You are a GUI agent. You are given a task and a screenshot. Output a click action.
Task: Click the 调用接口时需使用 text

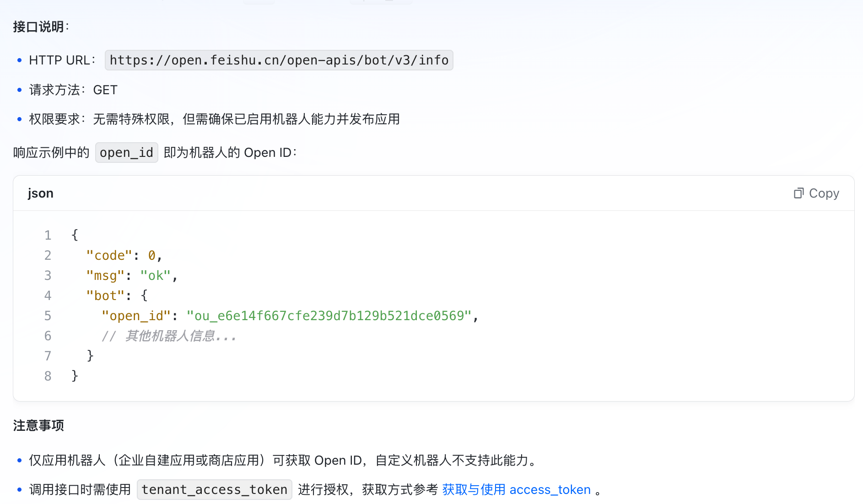tap(80, 490)
